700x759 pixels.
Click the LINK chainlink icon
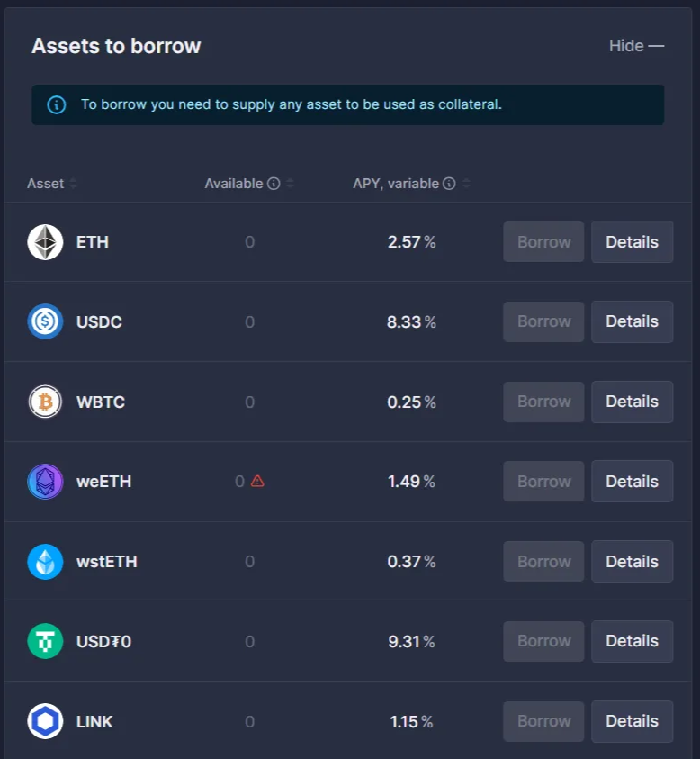point(45,721)
